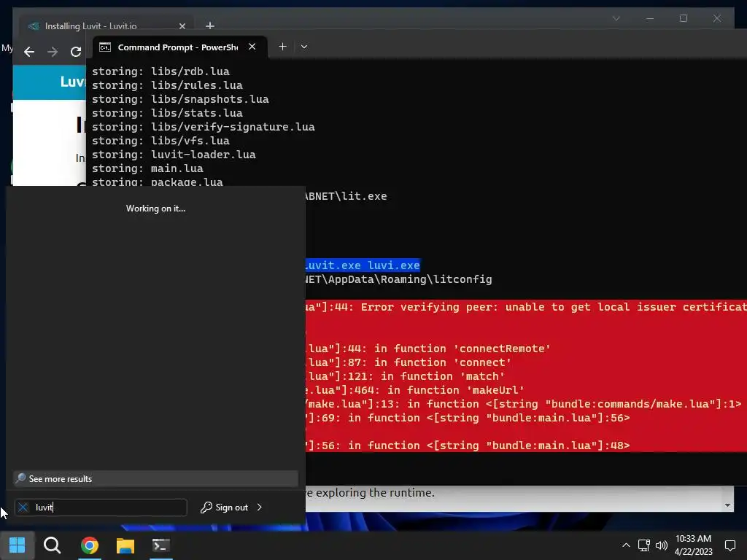Expand the arrow next to Sign out
This screenshot has height=560, width=747.
[x=259, y=507]
